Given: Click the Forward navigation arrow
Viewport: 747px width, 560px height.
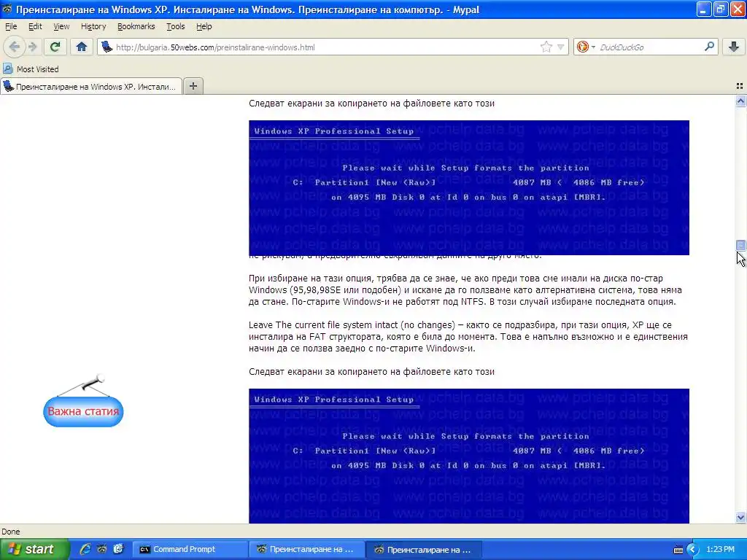Looking at the screenshot, I should [32, 47].
